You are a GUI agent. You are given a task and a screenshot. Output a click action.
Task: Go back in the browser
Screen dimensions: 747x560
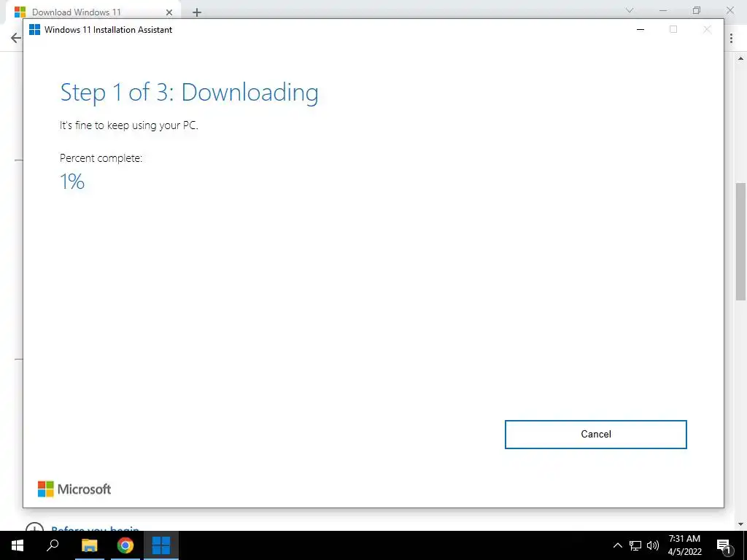(16, 38)
